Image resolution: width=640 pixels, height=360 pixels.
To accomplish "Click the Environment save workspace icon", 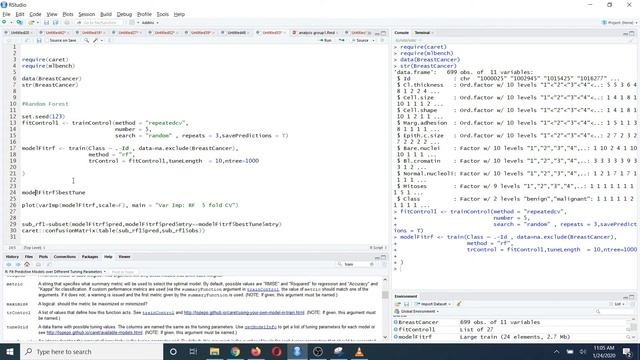I will point(407,304).
